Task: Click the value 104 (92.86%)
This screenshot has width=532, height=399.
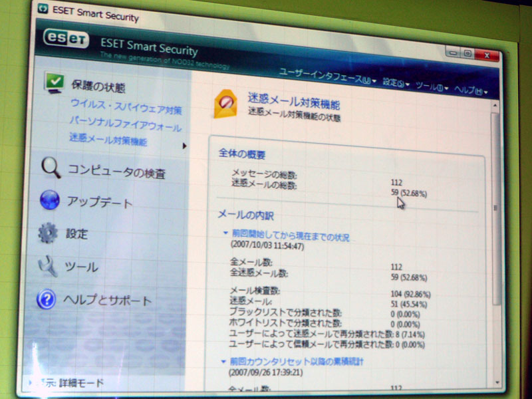Action: pos(410,294)
